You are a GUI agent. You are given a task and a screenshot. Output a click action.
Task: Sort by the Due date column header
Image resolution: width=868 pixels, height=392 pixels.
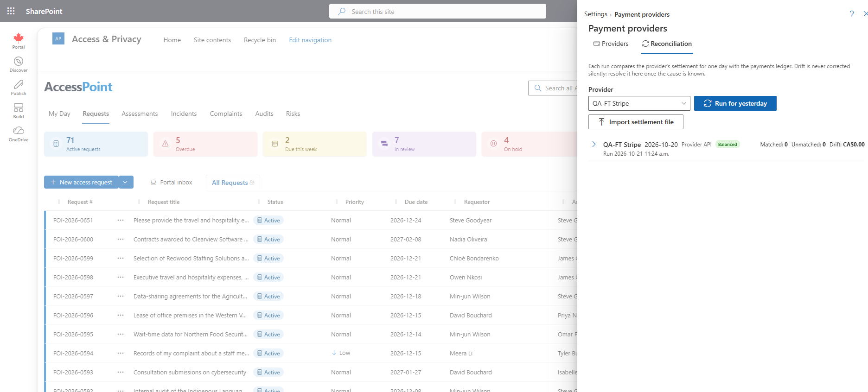coord(416,202)
